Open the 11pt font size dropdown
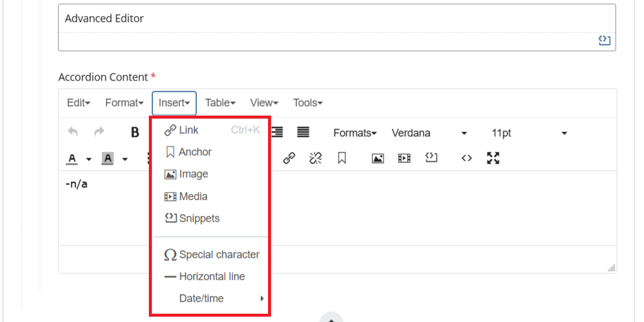 click(529, 133)
